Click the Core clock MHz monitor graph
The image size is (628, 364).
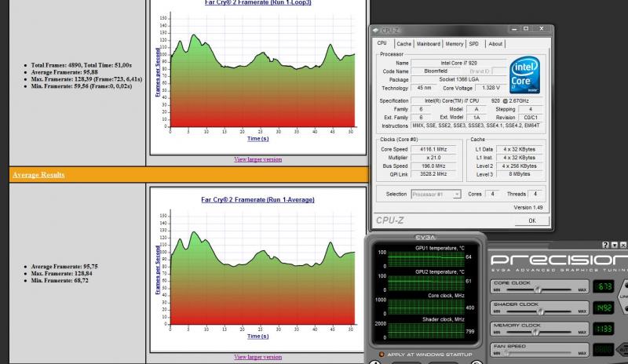click(x=425, y=307)
